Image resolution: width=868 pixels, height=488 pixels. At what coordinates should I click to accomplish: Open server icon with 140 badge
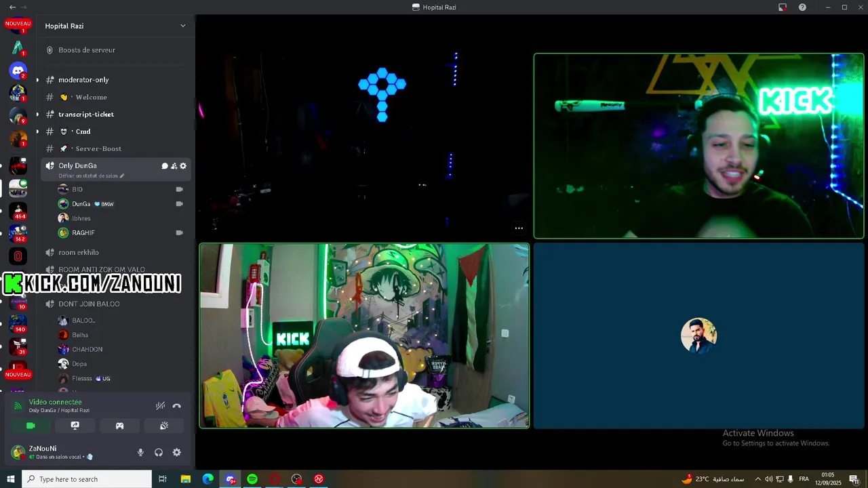tap(18, 323)
